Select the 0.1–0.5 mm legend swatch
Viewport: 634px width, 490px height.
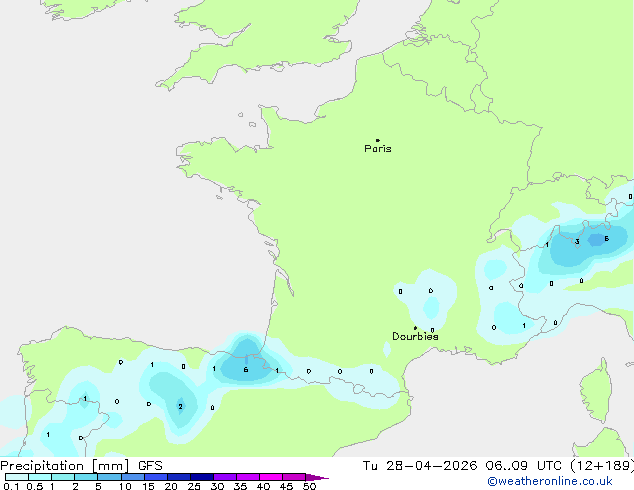point(17,477)
